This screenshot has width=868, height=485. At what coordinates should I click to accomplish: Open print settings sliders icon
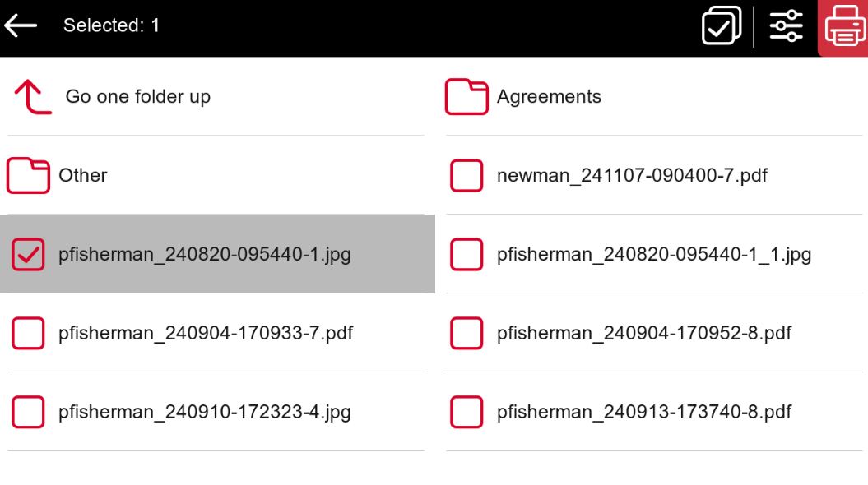(x=786, y=26)
